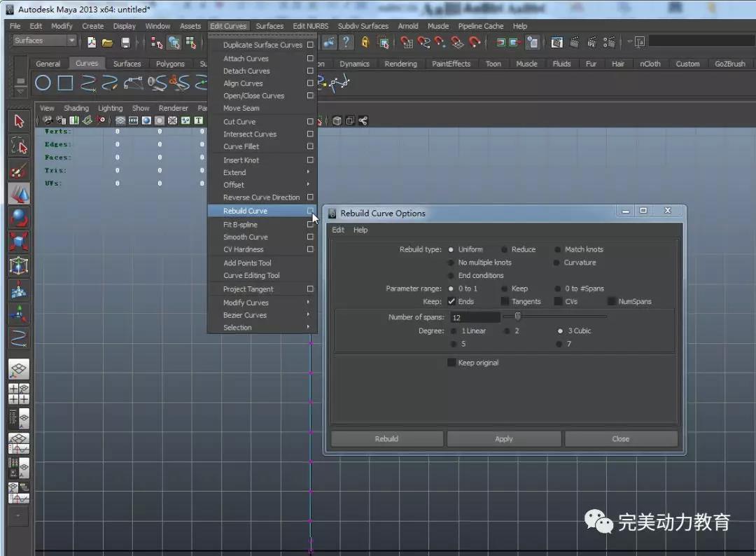
Task: Toggle the viewport grid icon in panel toolbar
Action: (120, 120)
